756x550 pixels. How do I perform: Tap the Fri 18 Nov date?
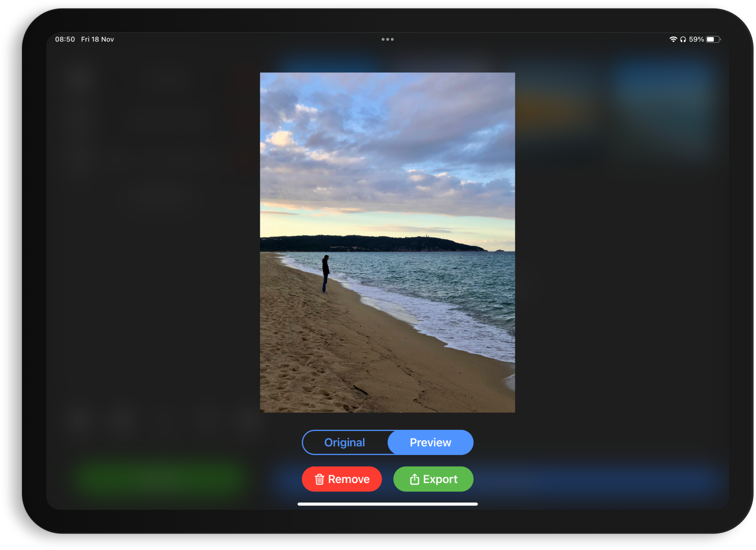[x=98, y=39]
